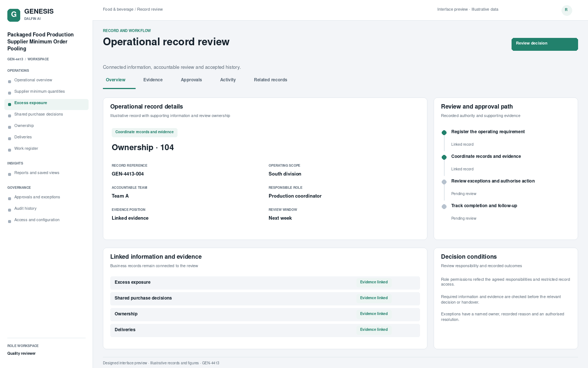The height and width of the screenshot is (368, 588).
Task: Click the Next week review window value
Action: [x=280, y=218]
